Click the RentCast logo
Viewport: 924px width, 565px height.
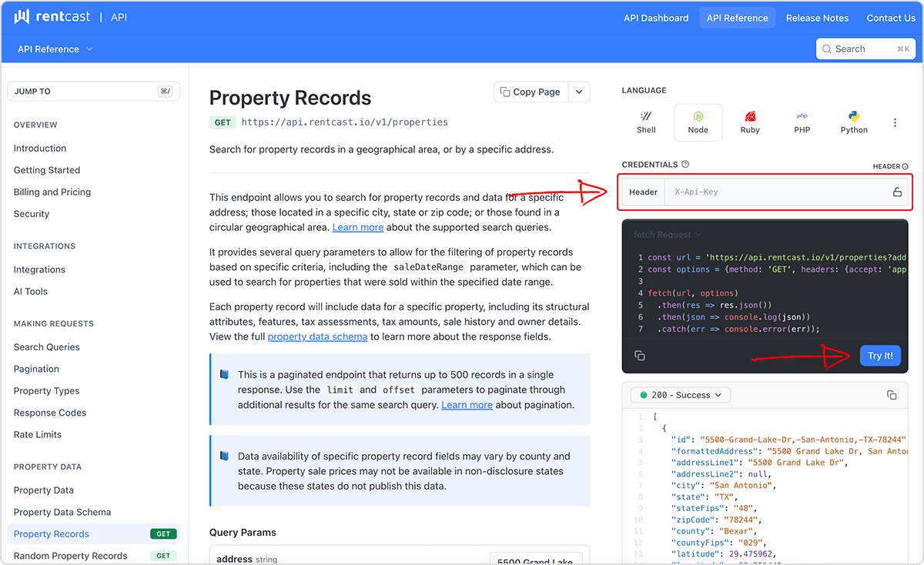52,17
